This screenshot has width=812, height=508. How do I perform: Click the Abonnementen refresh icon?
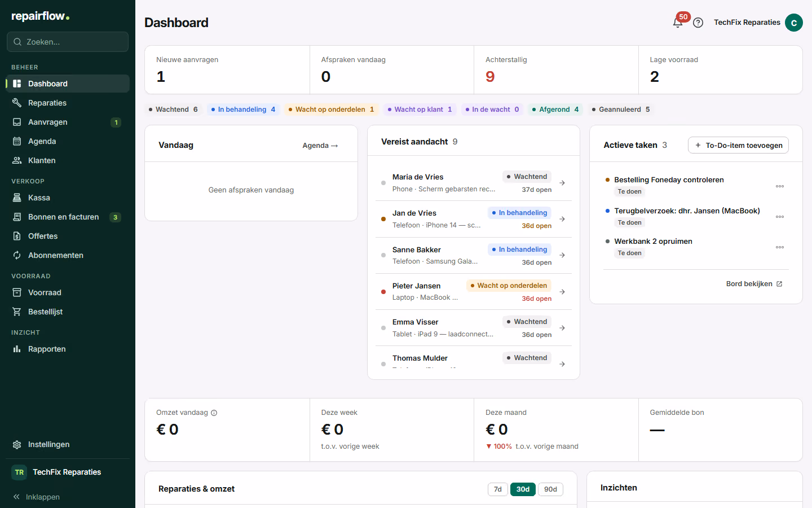pyautogui.click(x=17, y=255)
